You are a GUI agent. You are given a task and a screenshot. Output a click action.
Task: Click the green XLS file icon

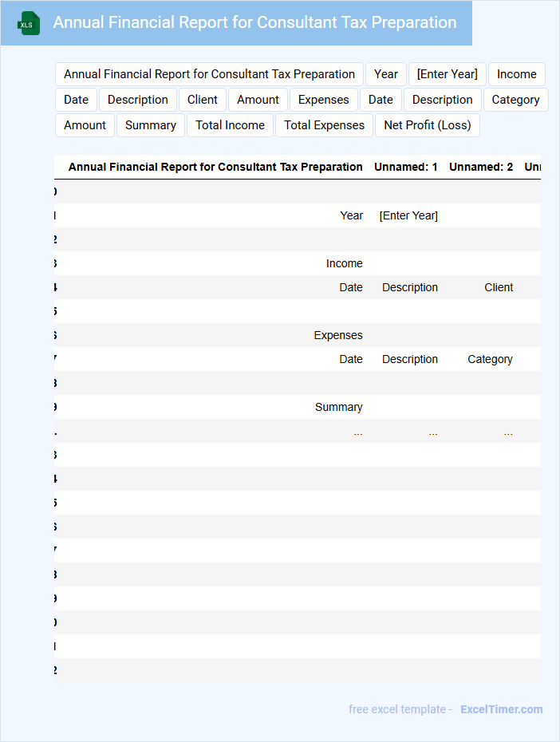click(29, 23)
